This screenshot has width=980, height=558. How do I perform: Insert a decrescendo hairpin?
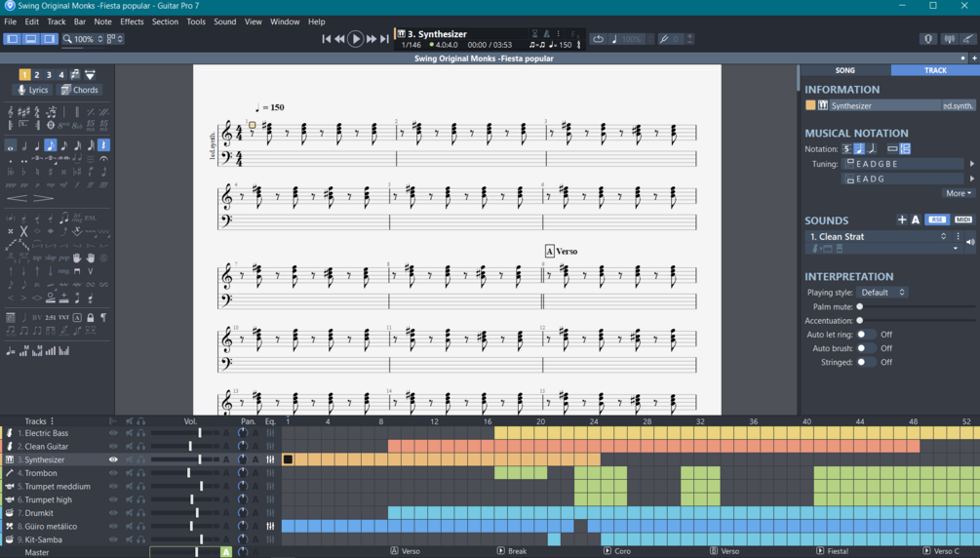coord(43,198)
